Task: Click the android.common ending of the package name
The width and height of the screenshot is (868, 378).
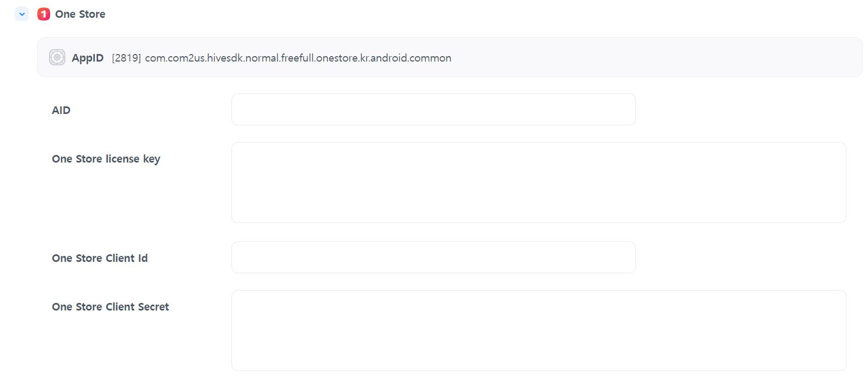Action: [411, 58]
